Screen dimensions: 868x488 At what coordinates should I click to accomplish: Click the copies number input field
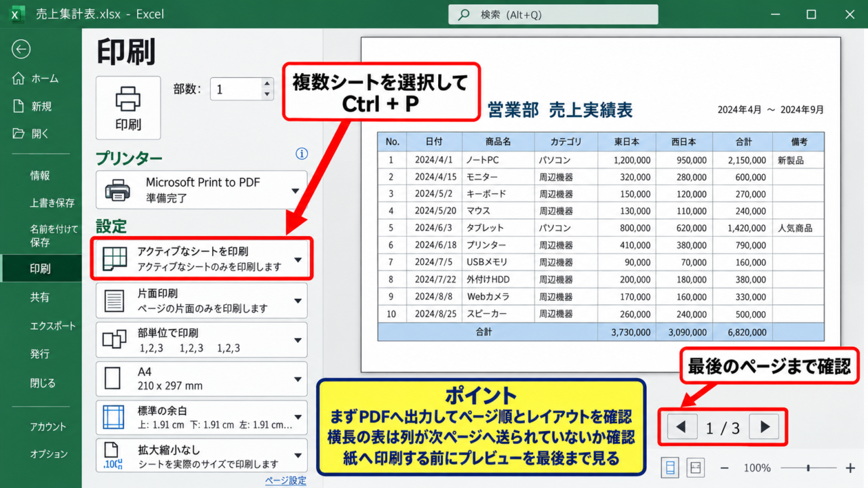(x=236, y=89)
